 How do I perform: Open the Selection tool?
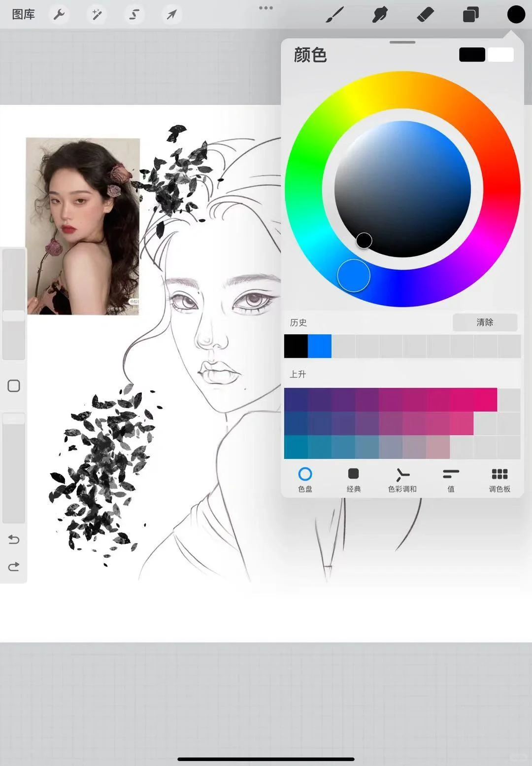click(x=134, y=14)
